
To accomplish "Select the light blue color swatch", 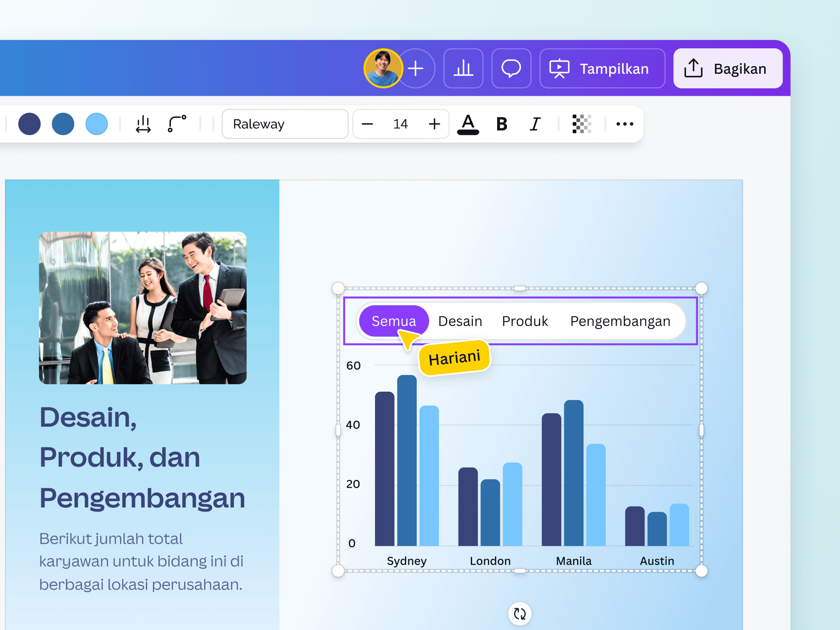I will tap(97, 124).
